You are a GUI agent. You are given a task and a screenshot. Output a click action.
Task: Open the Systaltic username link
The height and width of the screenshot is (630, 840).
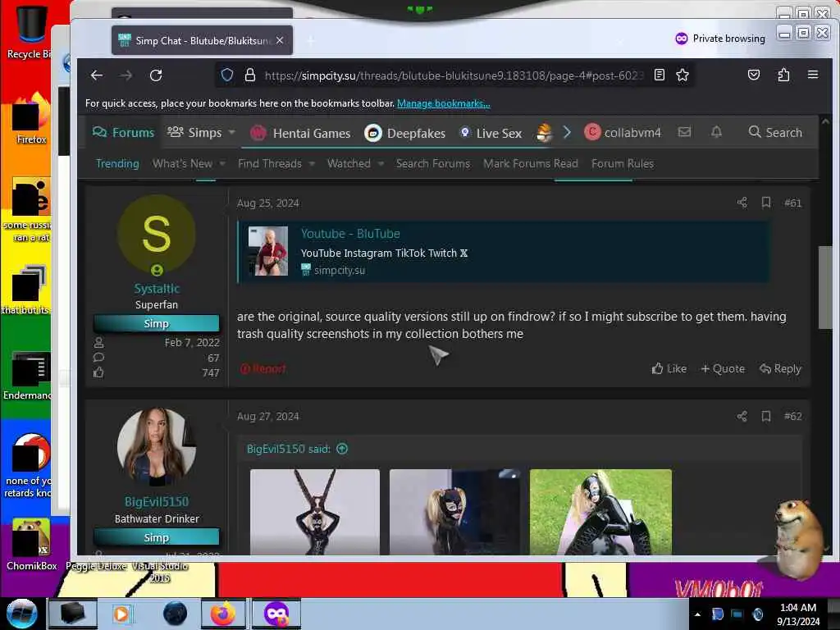(x=157, y=288)
